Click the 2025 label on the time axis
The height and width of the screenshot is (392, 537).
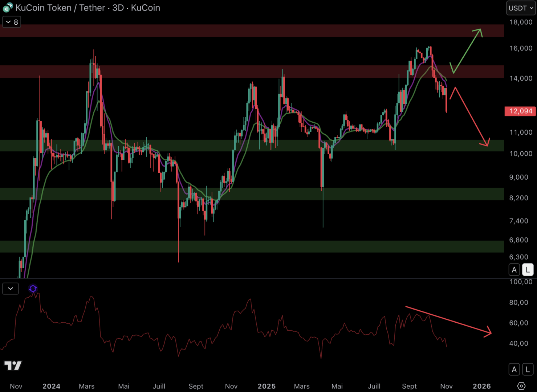pos(267,386)
